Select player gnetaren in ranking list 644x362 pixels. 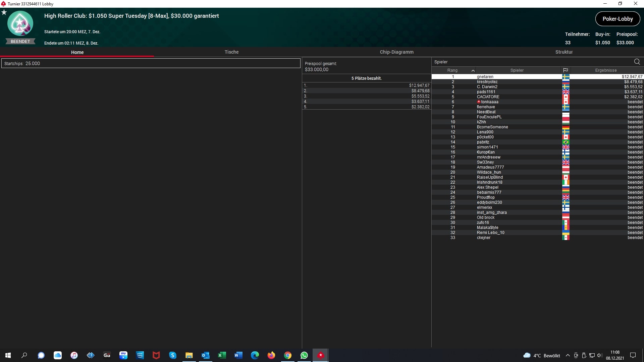[485, 77]
